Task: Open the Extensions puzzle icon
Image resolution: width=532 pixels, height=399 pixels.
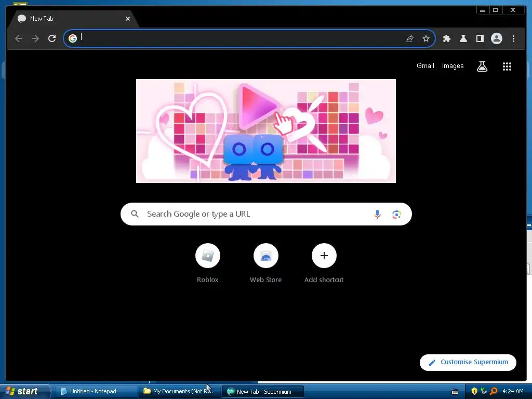Action: 447,38
